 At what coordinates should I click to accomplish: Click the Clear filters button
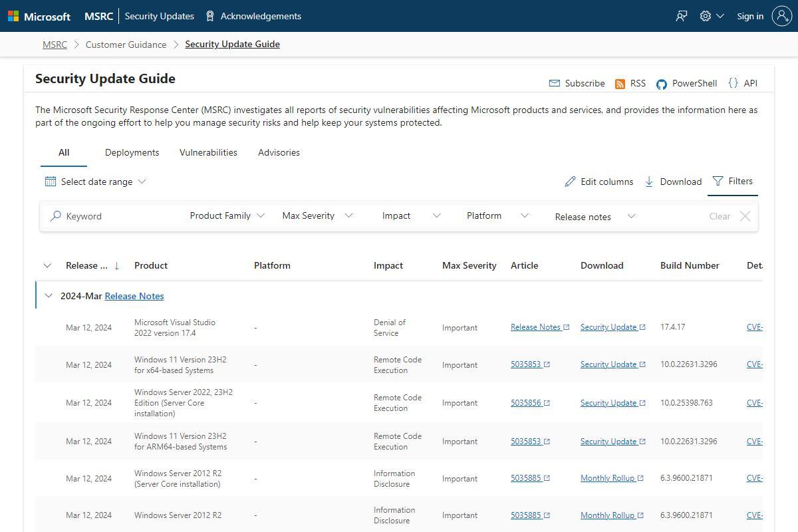tap(730, 216)
